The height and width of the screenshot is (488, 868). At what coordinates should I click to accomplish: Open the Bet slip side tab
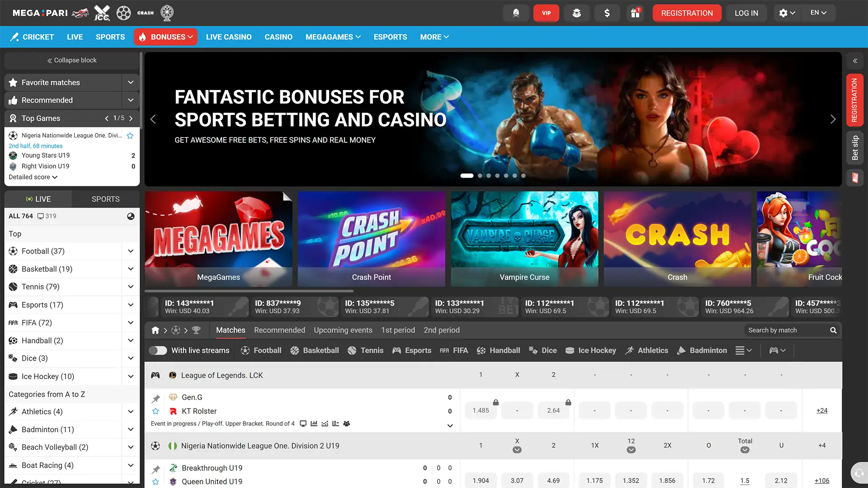pos(855,148)
